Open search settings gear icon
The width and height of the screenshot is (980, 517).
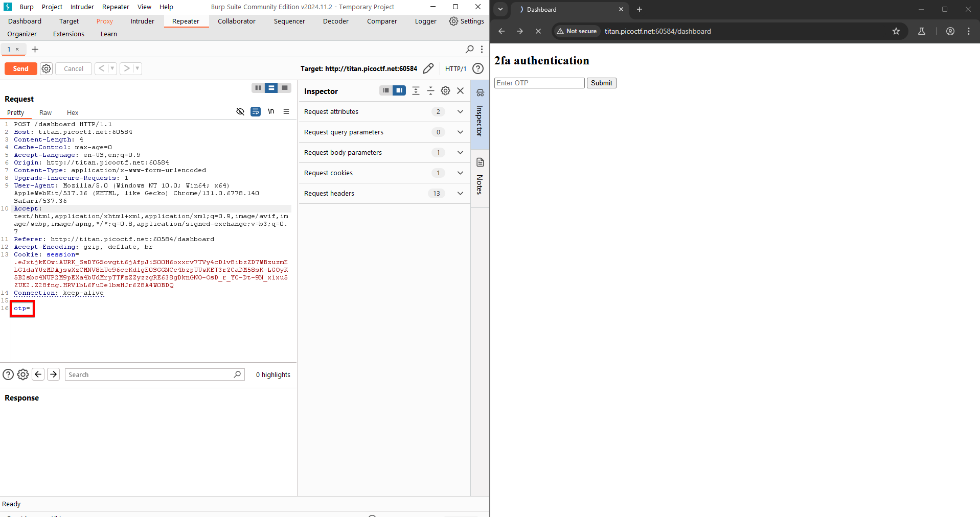click(x=23, y=374)
